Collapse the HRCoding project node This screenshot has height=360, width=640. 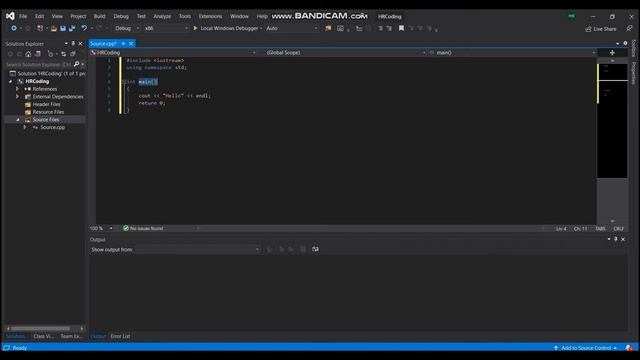pos(11,81)
